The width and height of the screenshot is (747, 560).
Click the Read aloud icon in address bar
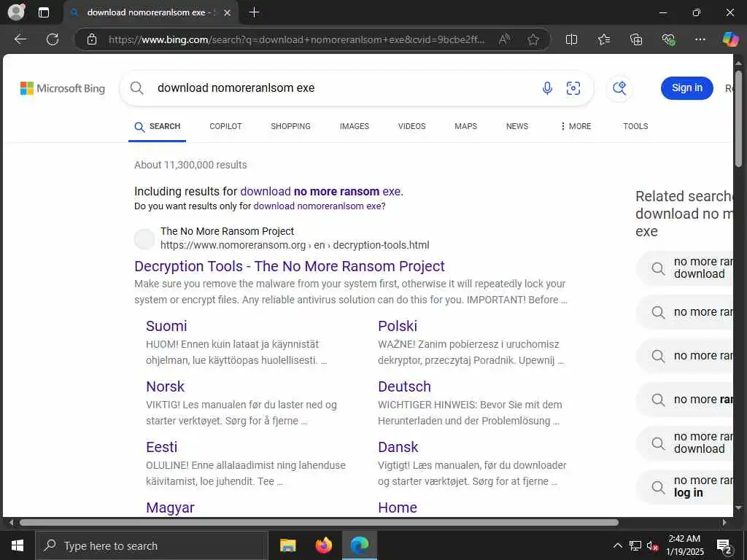pyautogui.click(x=504, y=39)
